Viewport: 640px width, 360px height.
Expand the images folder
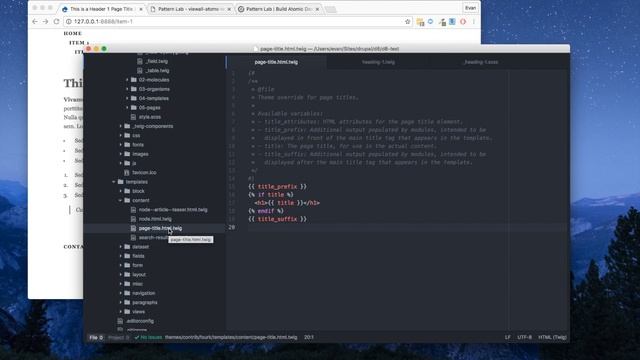click(x=140, y=154)
